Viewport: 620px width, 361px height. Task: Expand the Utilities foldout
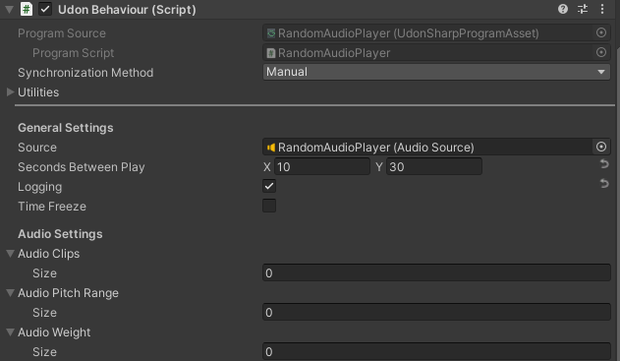[x=10, y=92]
